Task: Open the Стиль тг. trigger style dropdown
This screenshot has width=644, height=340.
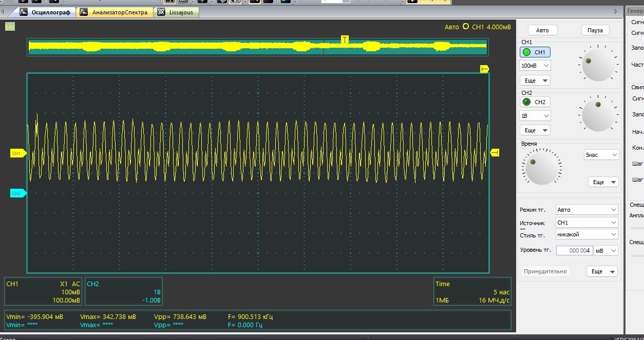Action: 587,234
